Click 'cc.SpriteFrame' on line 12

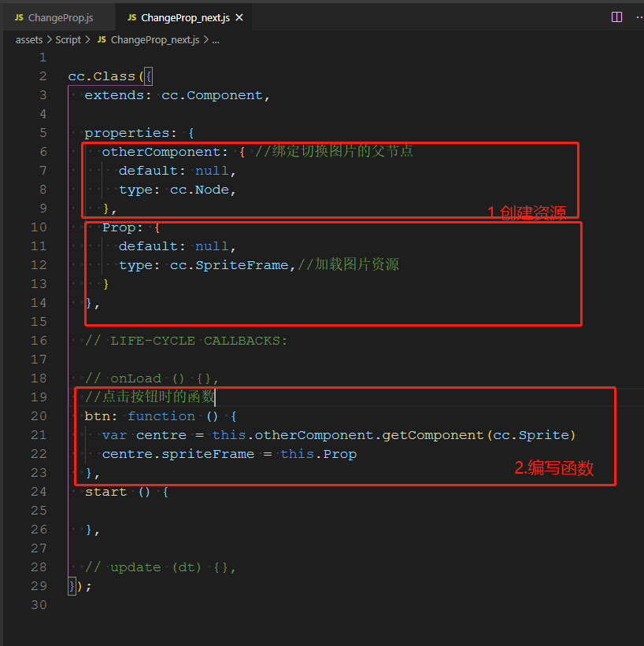click(229, 265)
